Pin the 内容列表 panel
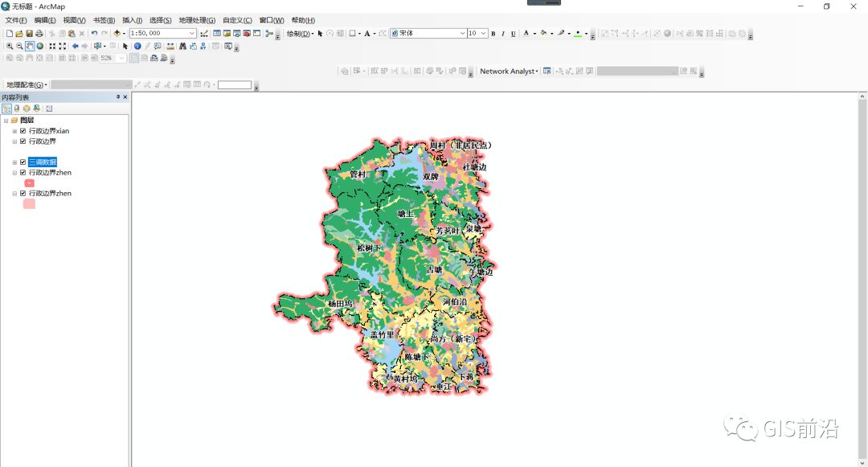 117,97
